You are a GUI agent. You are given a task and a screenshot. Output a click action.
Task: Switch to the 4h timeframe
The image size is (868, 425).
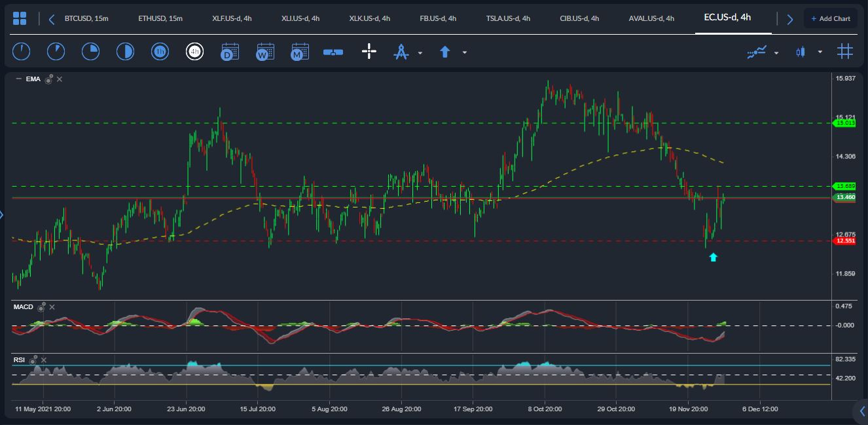coord(194,52)
